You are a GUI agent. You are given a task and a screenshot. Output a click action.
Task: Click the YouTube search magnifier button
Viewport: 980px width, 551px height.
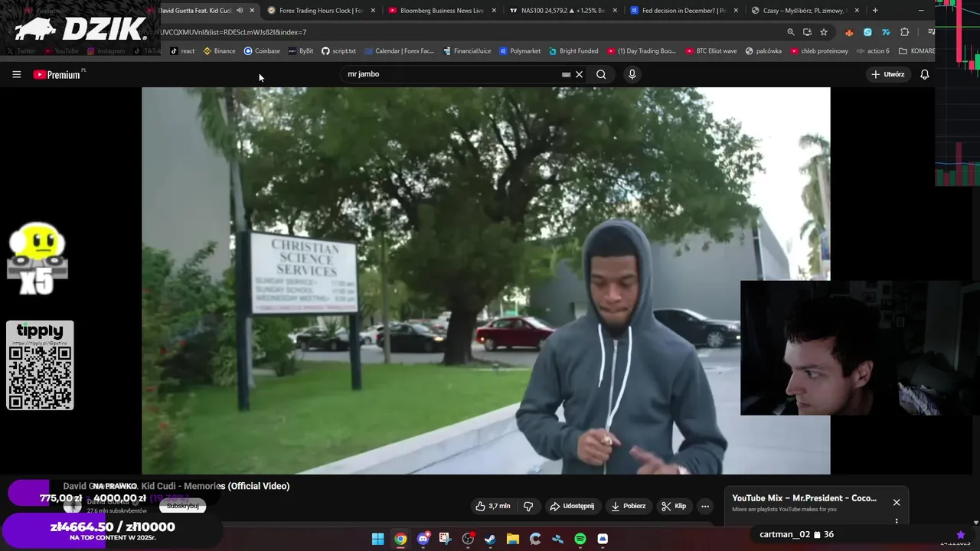click(601, 74)
